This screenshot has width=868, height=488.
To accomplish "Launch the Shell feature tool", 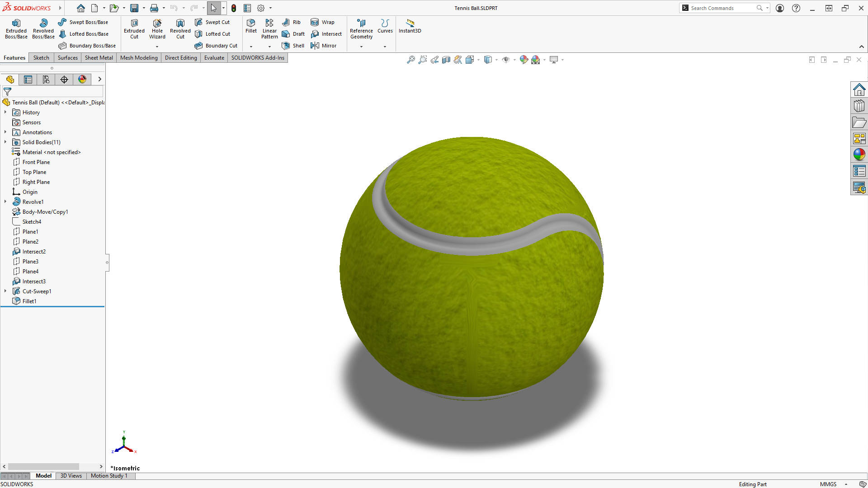I will click(x=293, y=45).
